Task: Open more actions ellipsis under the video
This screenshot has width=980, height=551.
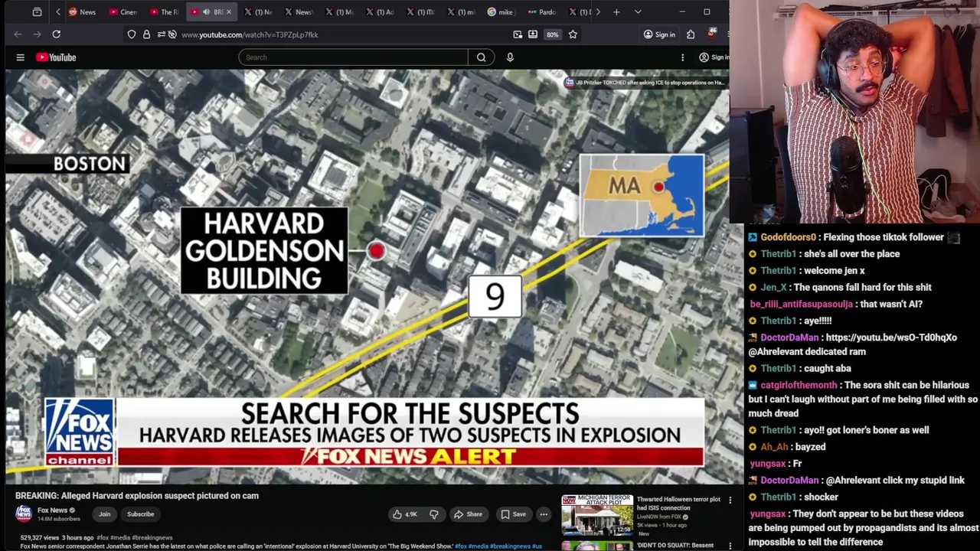Action: pyautogui.click(x=544, y=514)
